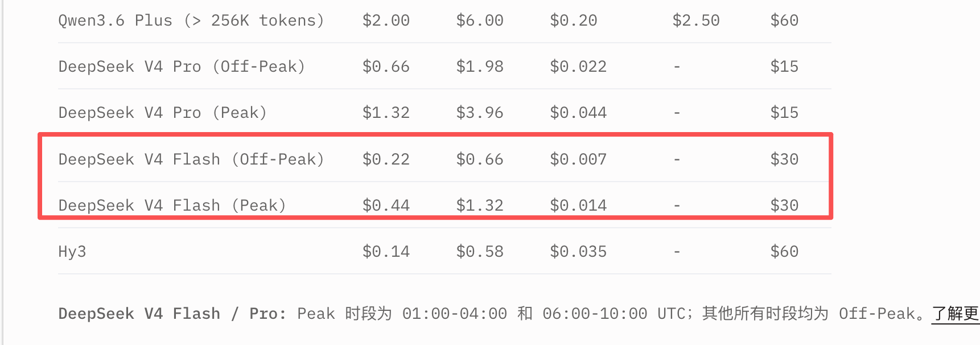Click the $1.32 price in Flash Peak row
This screenshot has width=980, height=345.
click(x=480, y=206)
